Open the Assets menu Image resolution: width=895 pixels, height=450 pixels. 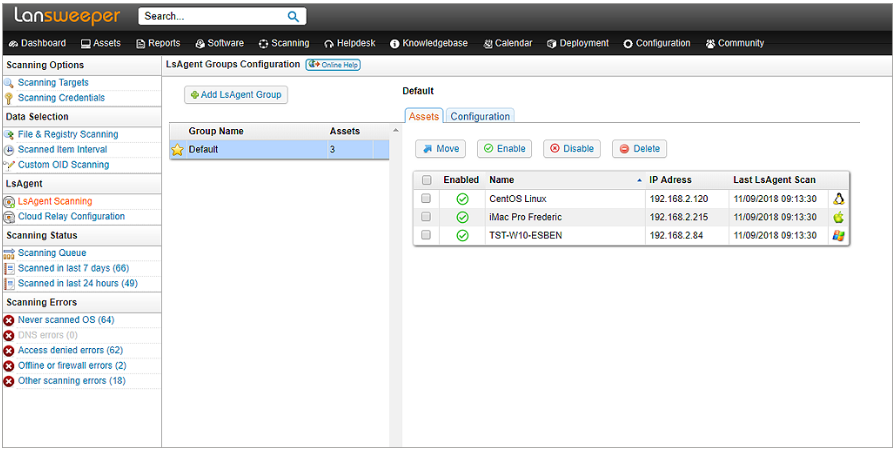click(x=100, y=43)
